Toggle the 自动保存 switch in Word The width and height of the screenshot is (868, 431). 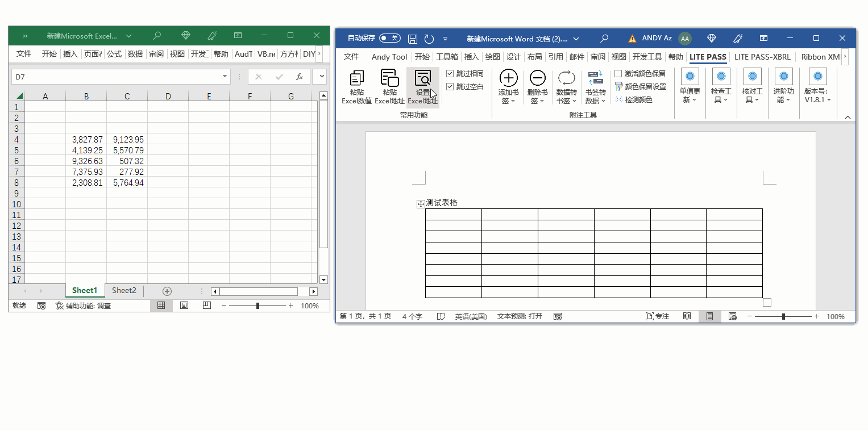pos(390,38)
